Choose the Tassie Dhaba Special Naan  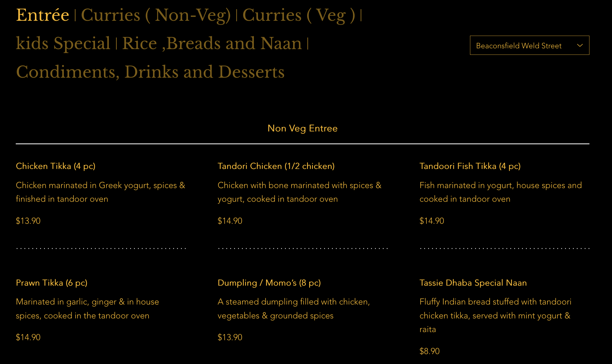click(473, 283)
